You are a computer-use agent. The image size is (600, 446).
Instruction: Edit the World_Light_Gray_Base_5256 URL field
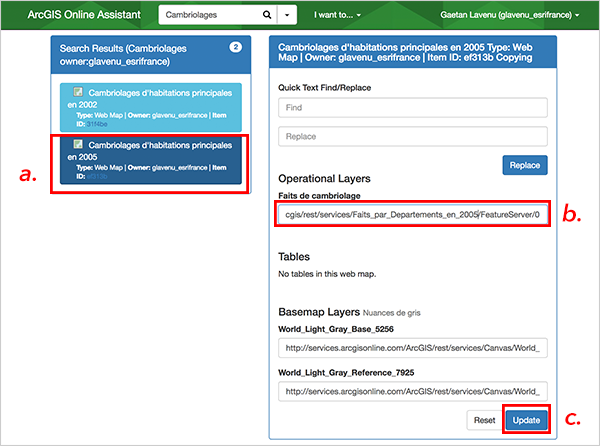[x=413, y=348]
